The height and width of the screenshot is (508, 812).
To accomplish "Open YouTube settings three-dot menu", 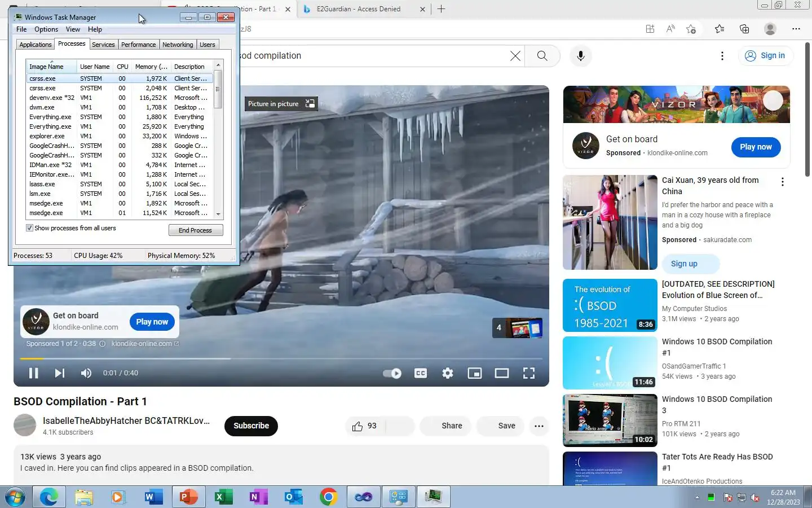I will click(x=722, y=56).
